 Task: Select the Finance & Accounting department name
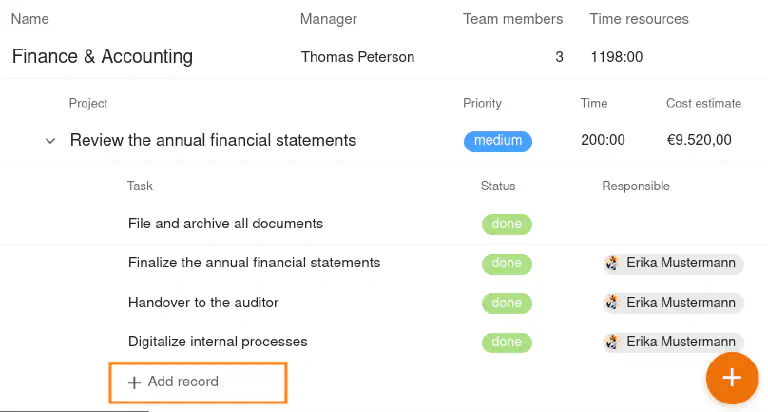click(102, 57)
